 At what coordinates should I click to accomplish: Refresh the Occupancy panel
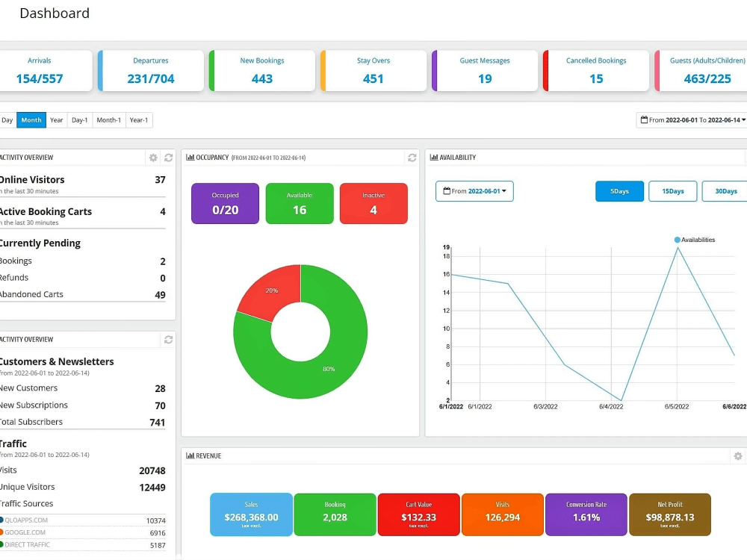(412, 158)
